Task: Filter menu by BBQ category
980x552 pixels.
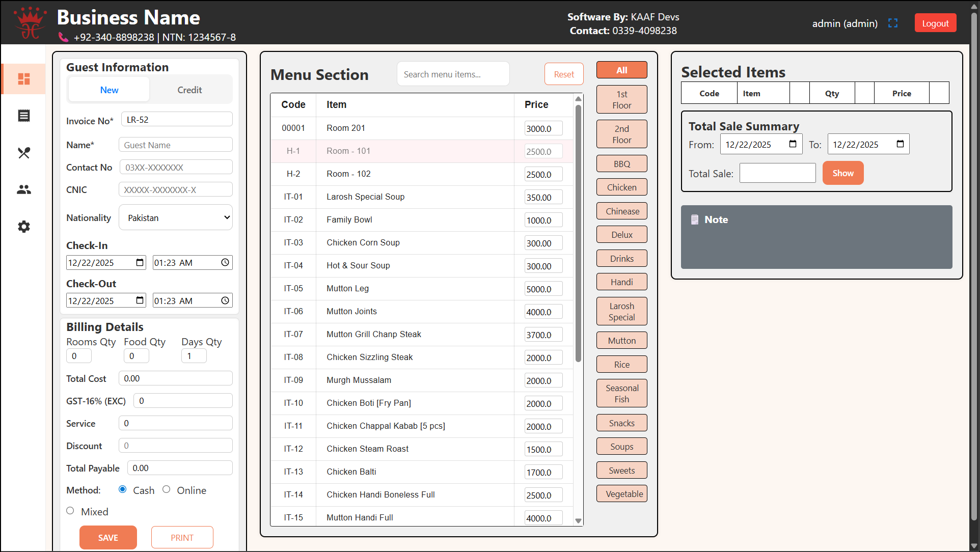Action: pos(622,164)
